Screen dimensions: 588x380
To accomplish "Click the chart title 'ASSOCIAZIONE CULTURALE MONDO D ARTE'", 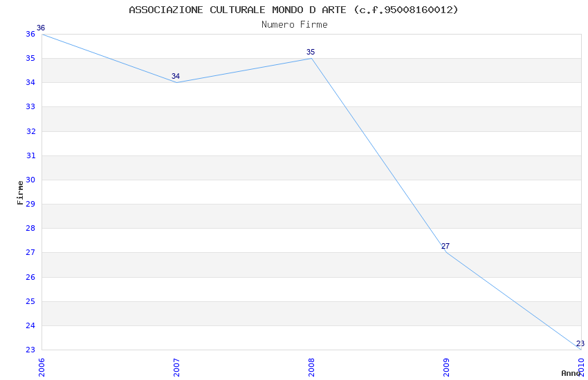I will click(x=237, y=10).
